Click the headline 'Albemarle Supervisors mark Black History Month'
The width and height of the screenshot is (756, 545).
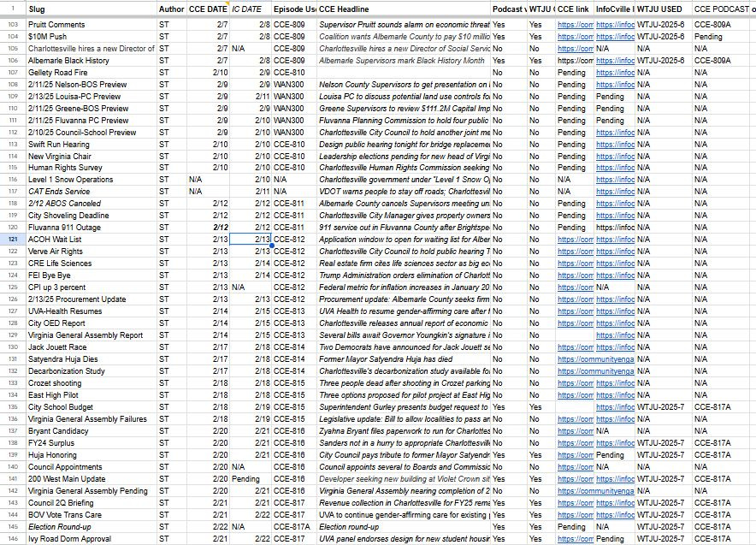tap(402, 61)
